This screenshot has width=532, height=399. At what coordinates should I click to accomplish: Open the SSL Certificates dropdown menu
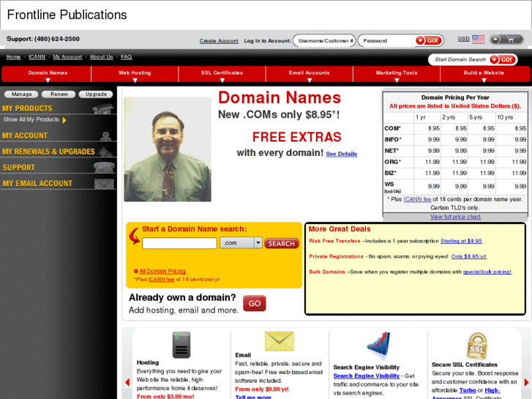tap(222, 74)
